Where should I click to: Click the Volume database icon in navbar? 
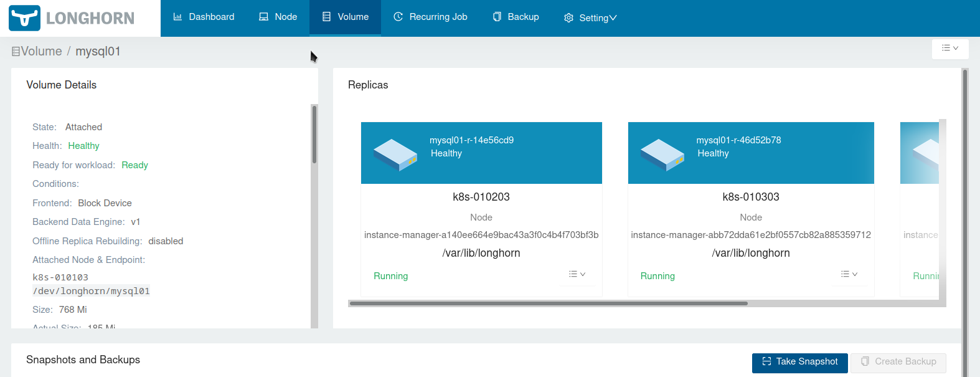[326, 17]
